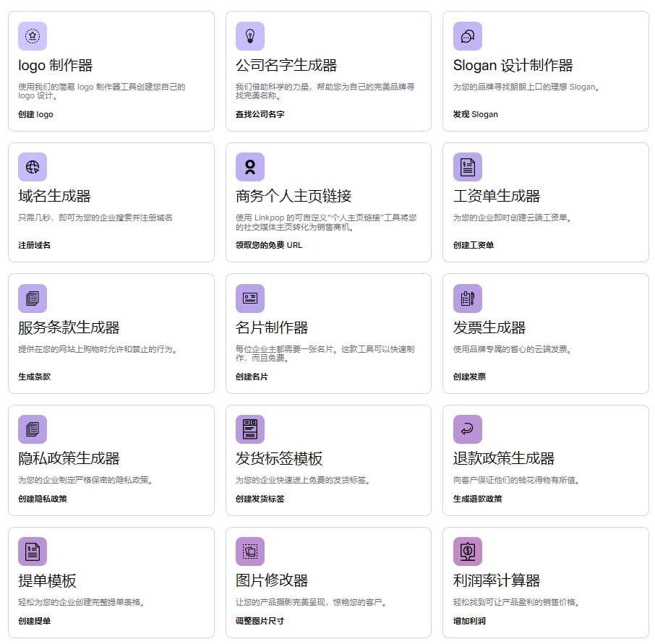Click the 利润率计算器 magnifier icon
Viewport: 655px width, 644px height.
tap(467, 551)
